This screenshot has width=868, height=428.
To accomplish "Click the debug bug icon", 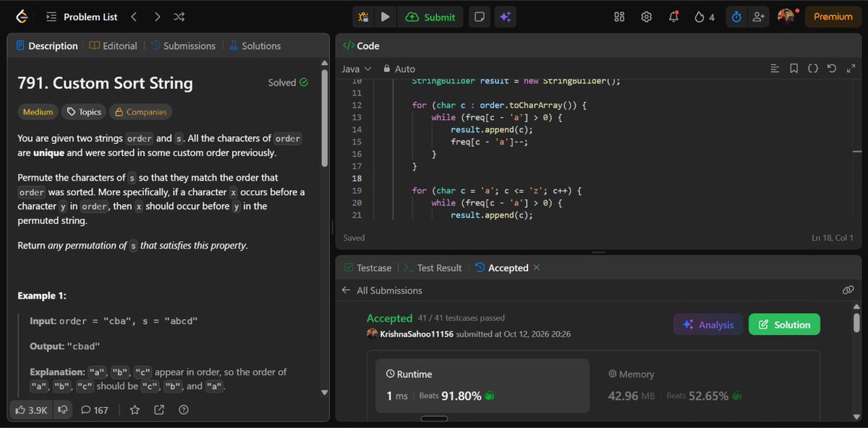I will tap(363, 17).
